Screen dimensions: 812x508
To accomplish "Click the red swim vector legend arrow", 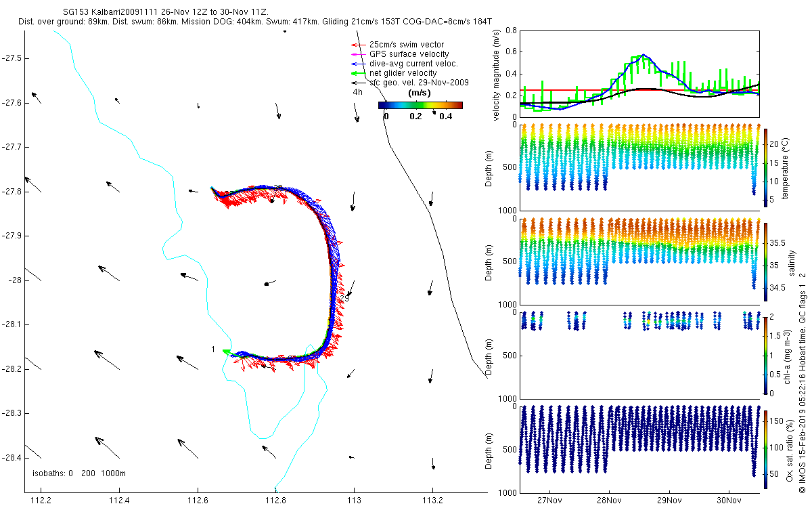I will [358, 45].
